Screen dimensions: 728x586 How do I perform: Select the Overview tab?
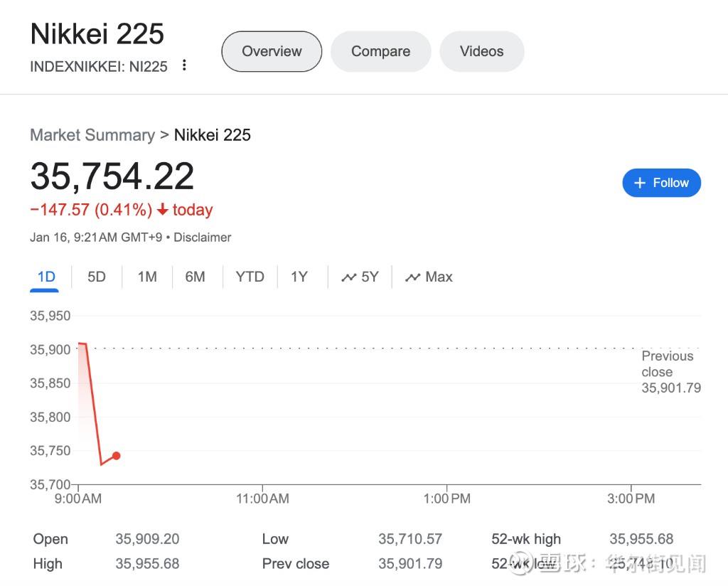272,51
